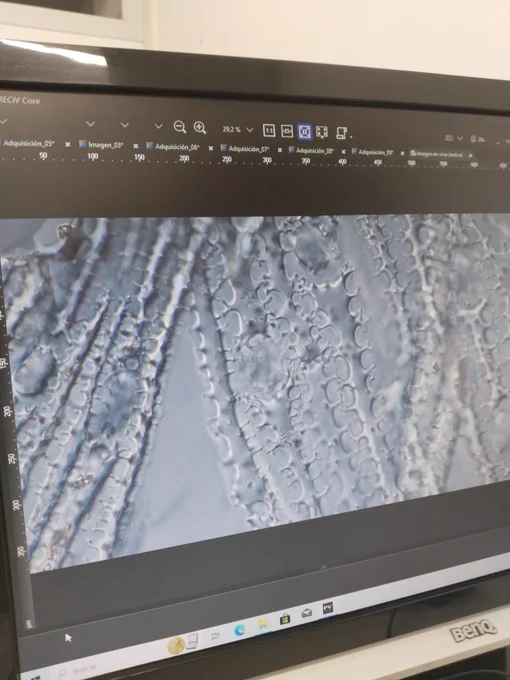The height and width of the screenshot is (680, 510).
Task: Close the Adquisición_05 tab
Action: (x=68, y=144)
